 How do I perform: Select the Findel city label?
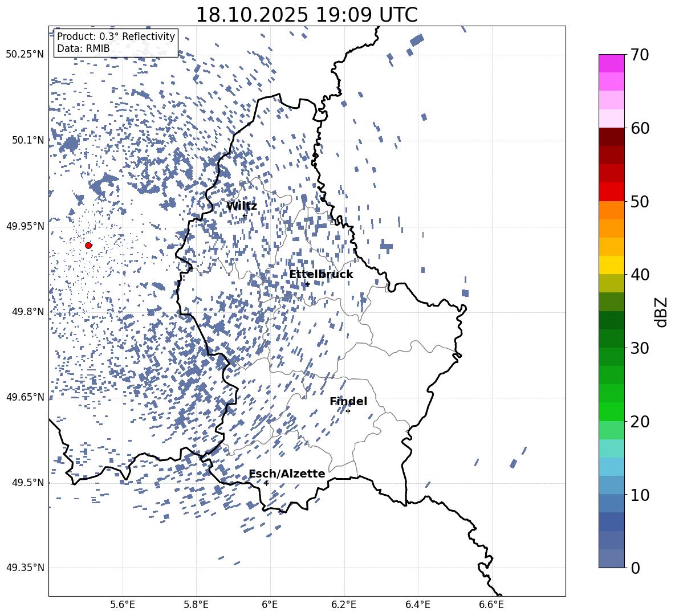[x=348, y=401]
